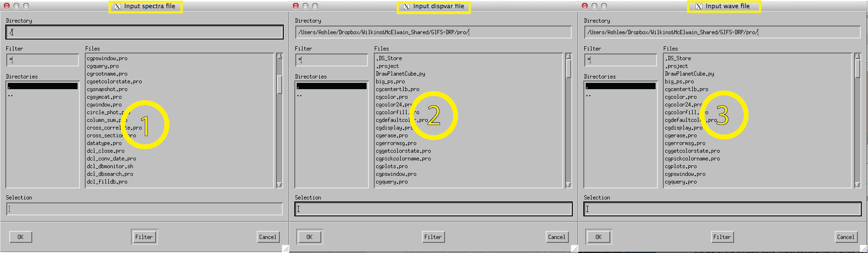Click Cancel in Input spectra file dialog
Image resolution: width=868 pixels, height=253 pixels.
pos(268,237)
